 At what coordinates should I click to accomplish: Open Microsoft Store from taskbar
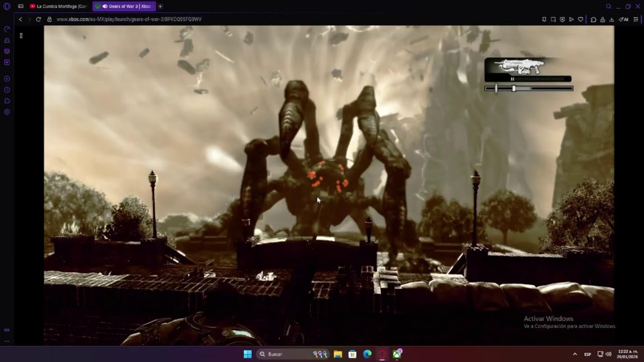coord(353,354)
